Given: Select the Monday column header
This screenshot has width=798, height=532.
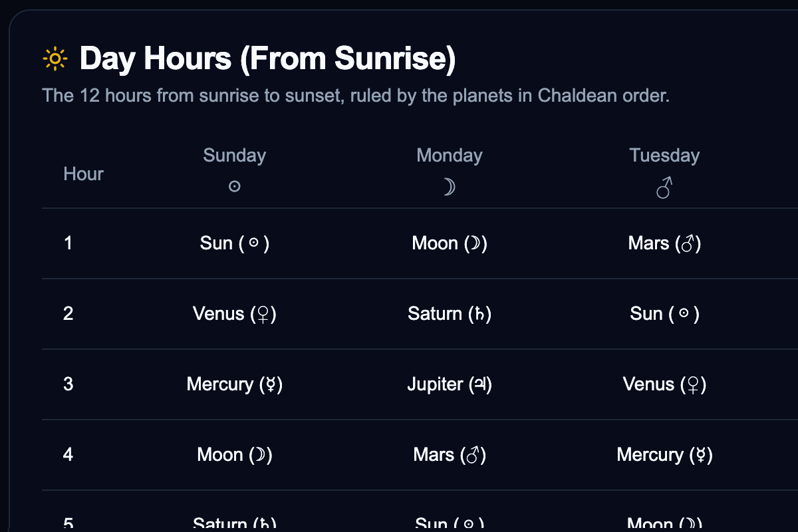Looking at the screenshot, I should tap(449, 156).
